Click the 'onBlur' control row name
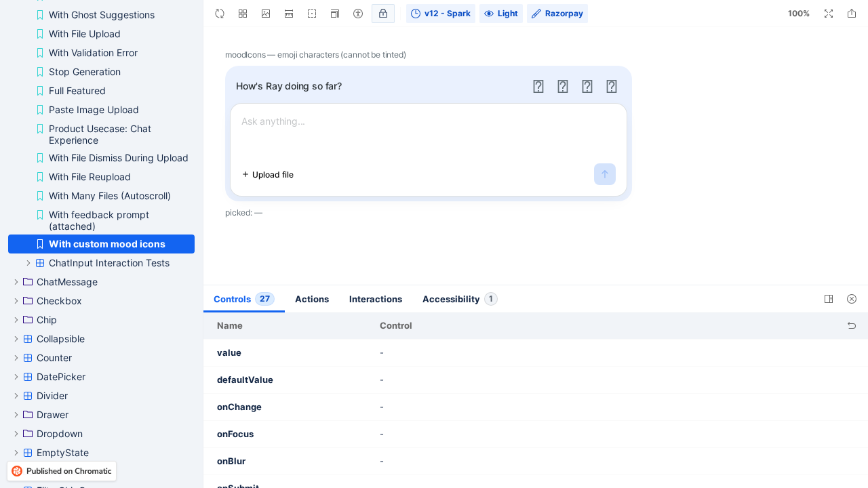 click(x=231, y=461)
